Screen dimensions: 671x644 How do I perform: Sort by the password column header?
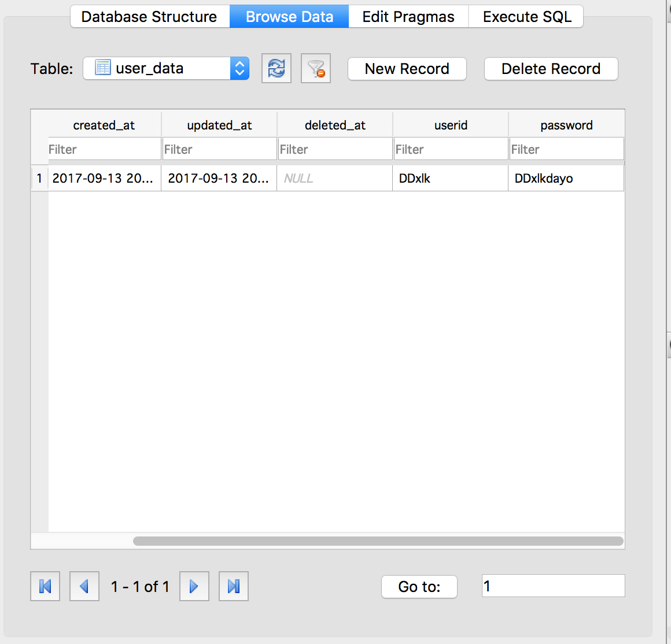[x=566, y=125]
